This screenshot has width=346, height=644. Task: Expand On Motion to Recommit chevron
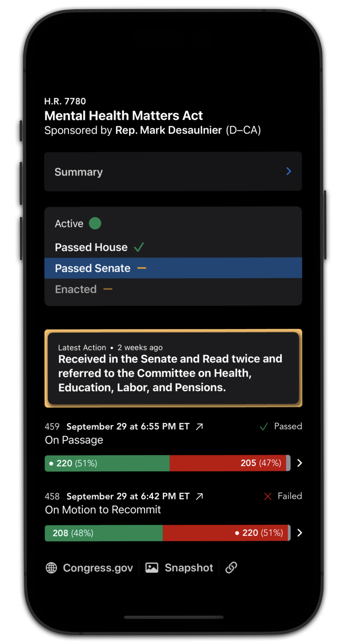click(x=300, y=533)
